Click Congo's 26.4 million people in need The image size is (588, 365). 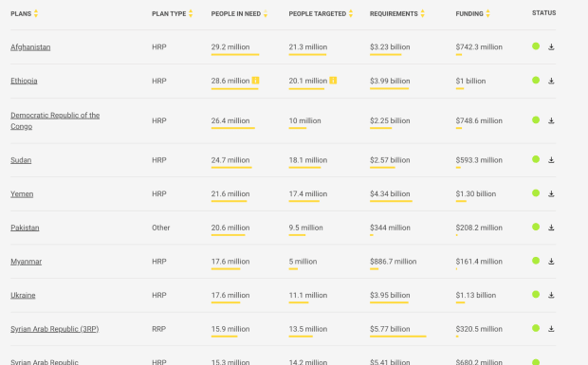click(x=230, y=120)
